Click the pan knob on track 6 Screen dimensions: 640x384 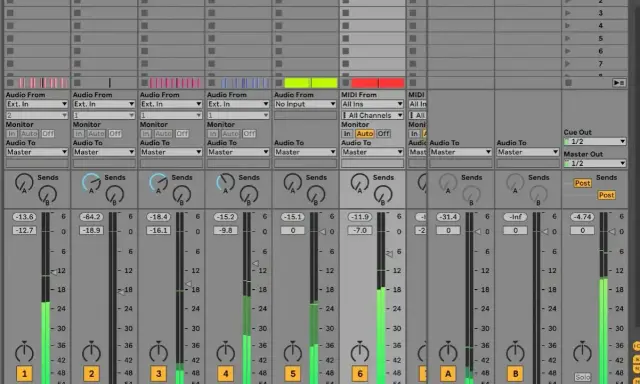(360, 352)
